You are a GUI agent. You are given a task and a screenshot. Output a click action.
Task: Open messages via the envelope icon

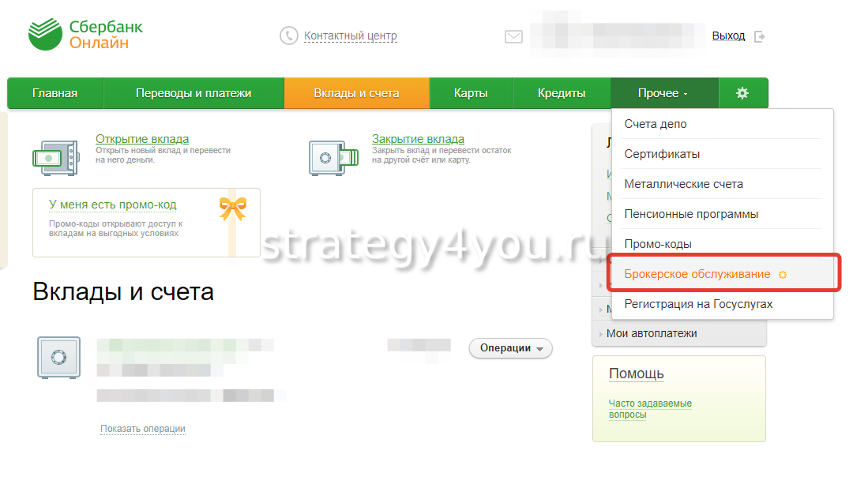coord(513,36)
